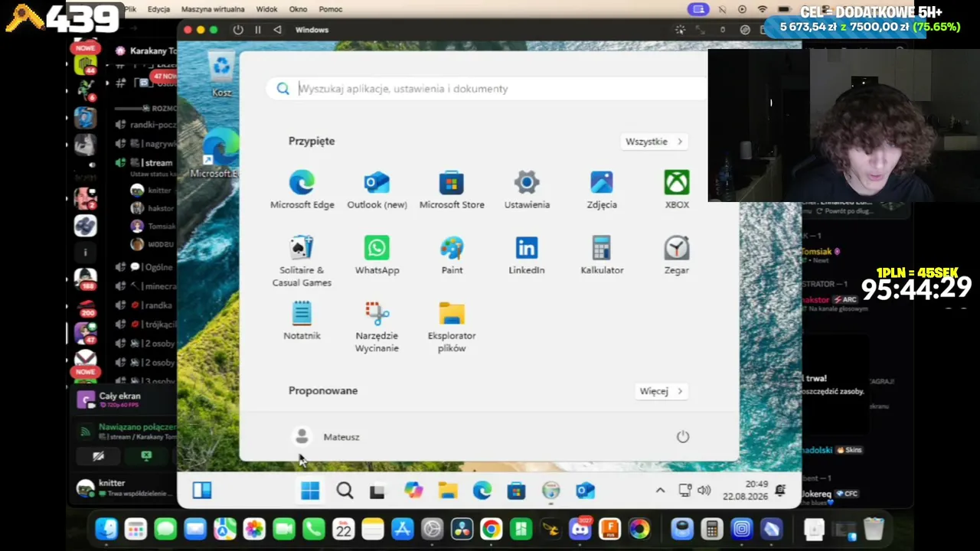Image resolution: width=980 pixels, height=551 pixels.
Task: Open the Zegar clock app
Action: coord(677,255)
